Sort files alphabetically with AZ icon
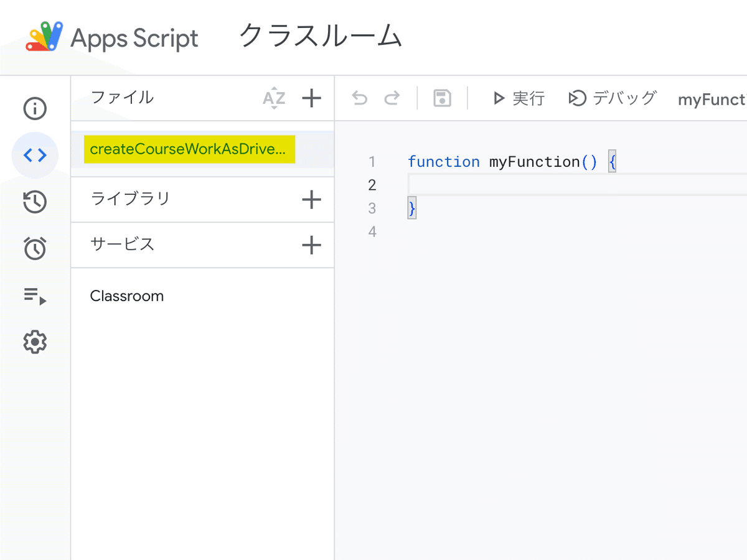Screen dimensions: 747x560 click(x=274, y=98)
